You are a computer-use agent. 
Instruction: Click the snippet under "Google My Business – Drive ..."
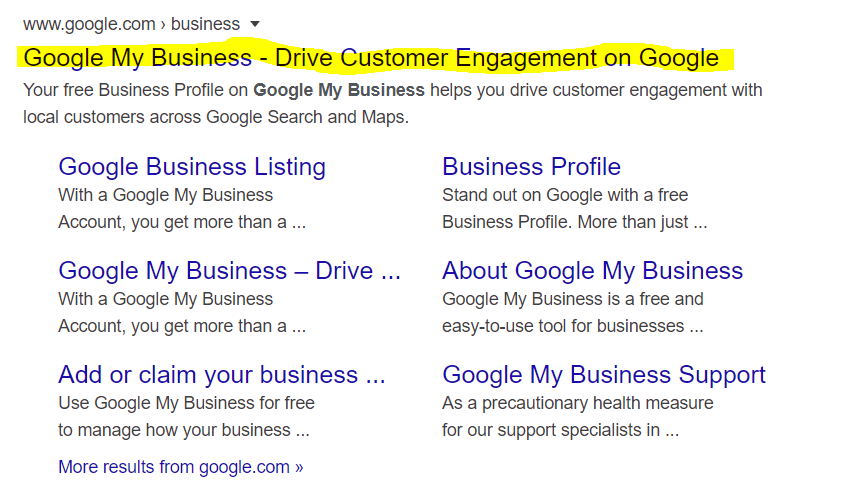182,312
